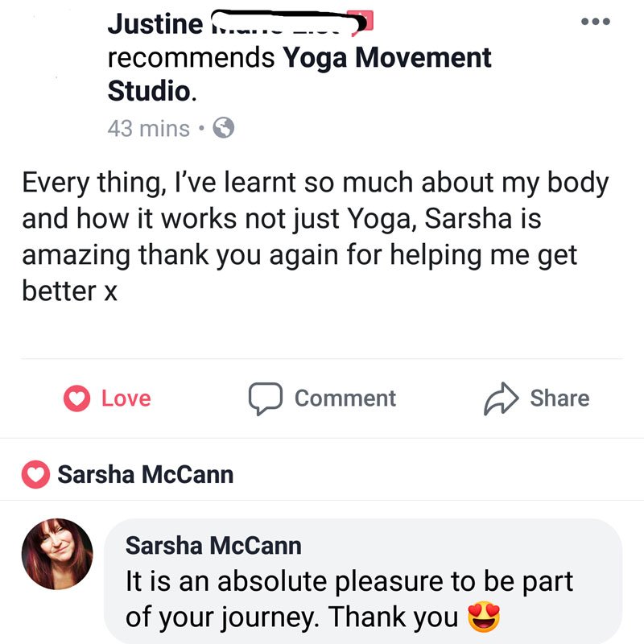Image resolution: width=644 pixels, height=644 pixels.
Task: Click the red heart icon beside Love
Action: coord(76,398)
